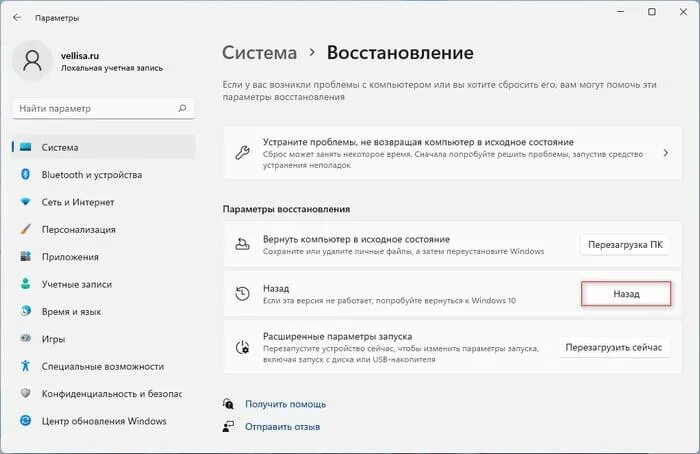Open Система category in sidebar
Image resolution: width=700 pixels, height=454 pixels.
point(104,147)
